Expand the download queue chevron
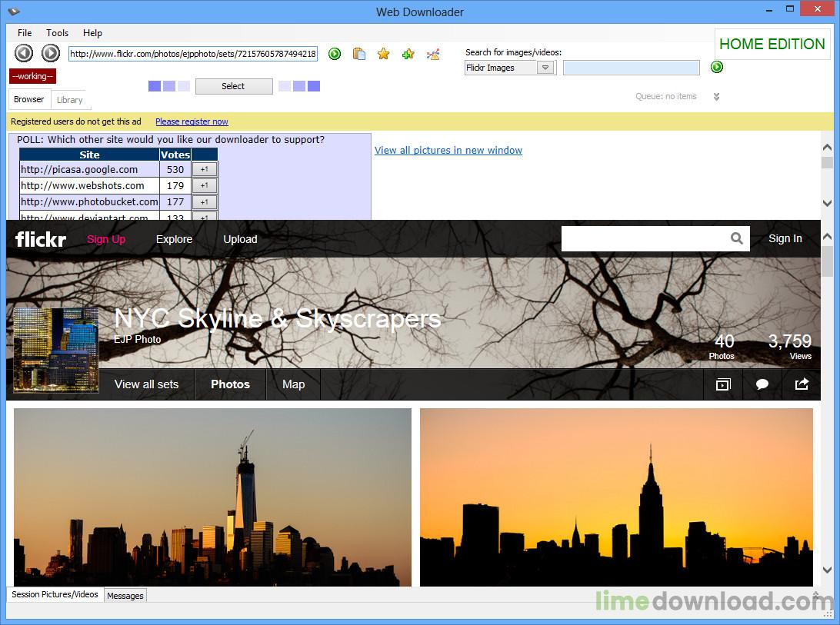The width and height of the screenshot is (840, 625). (x=716, y=96)
